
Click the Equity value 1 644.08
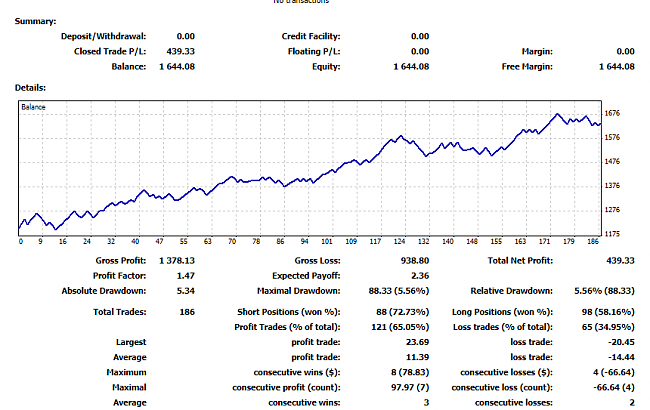pyautogui.click(x=411, y=67)
